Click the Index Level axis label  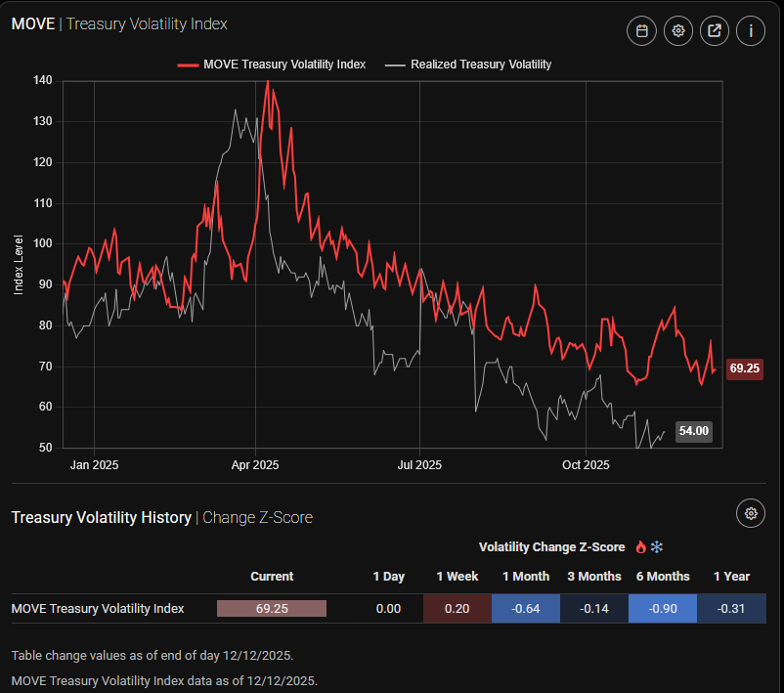point(16,264)
